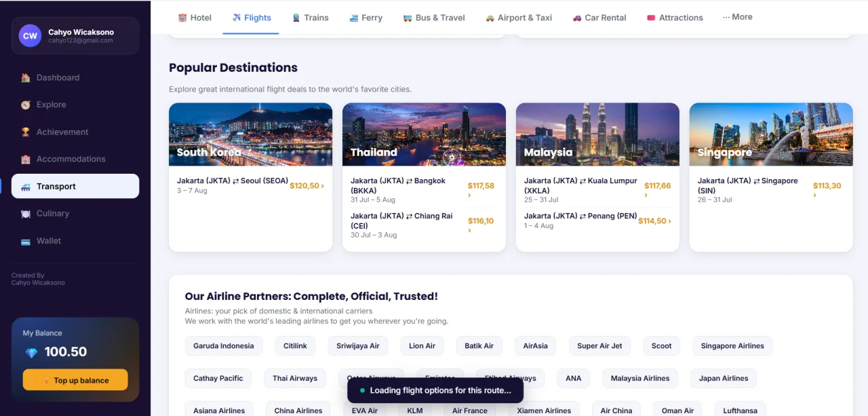
Task: Click the Popular Destinations heading
Action: [233, 68]
